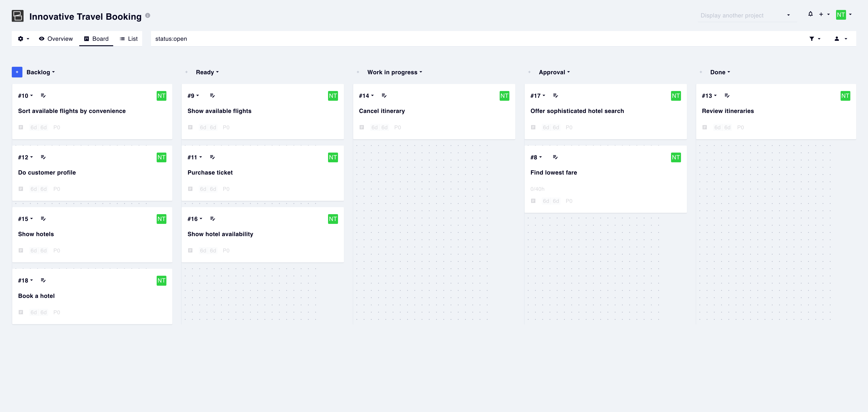
Task: Open the Find lowest fare card title
Action: click(x=553, y=172)
